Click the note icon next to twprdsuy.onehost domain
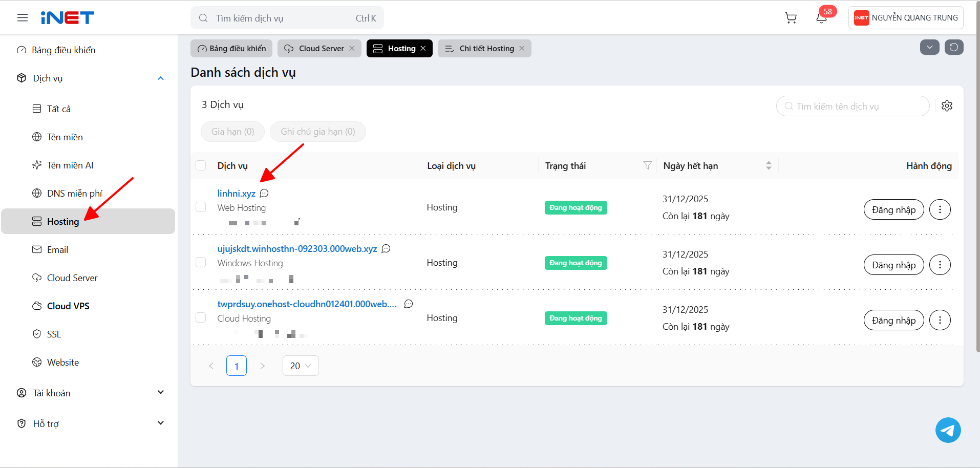The width and height of the screenshot is (980, 468). [409, 304]
